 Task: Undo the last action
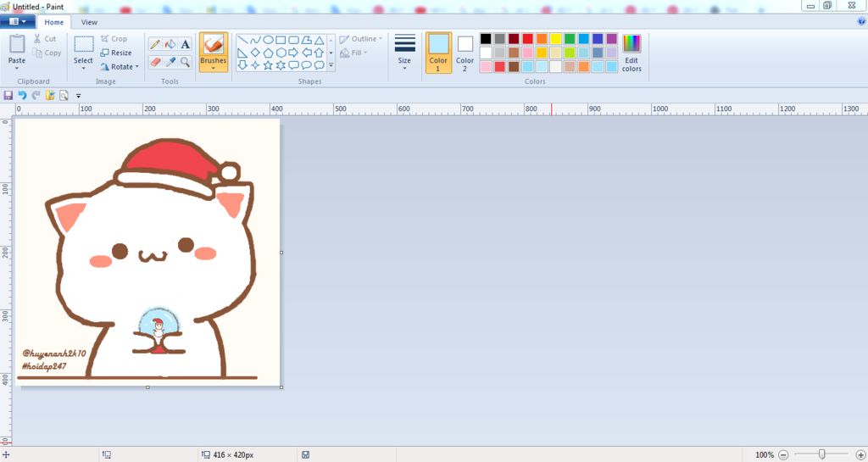click(x=22, y=96)
